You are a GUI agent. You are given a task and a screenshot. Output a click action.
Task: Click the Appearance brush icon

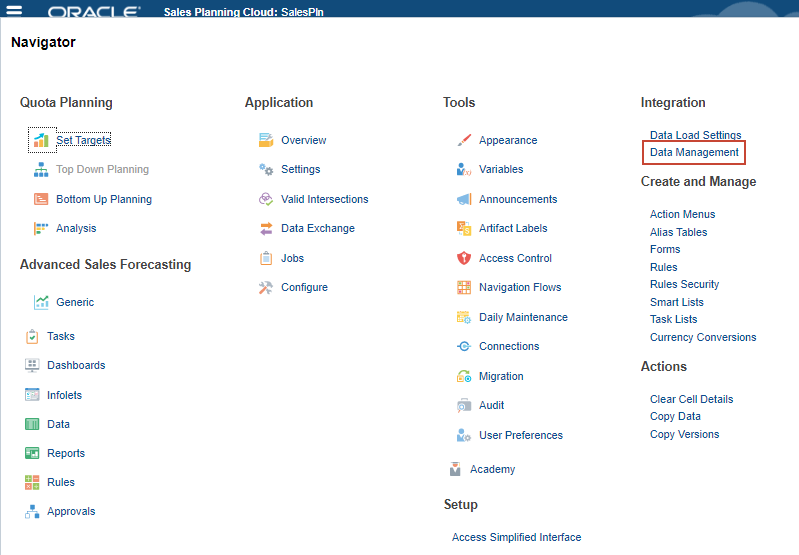tap(464, 140)
